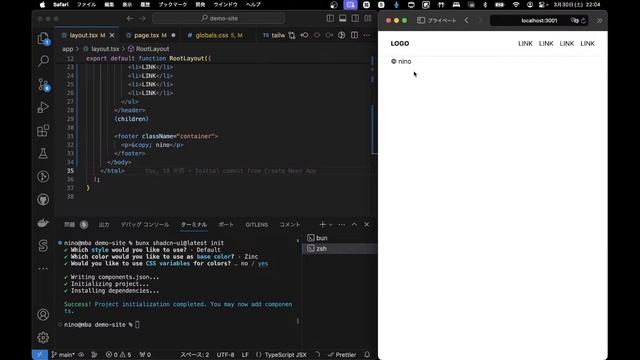Open the Explorer view in activity bar

(x=43, y=38)
